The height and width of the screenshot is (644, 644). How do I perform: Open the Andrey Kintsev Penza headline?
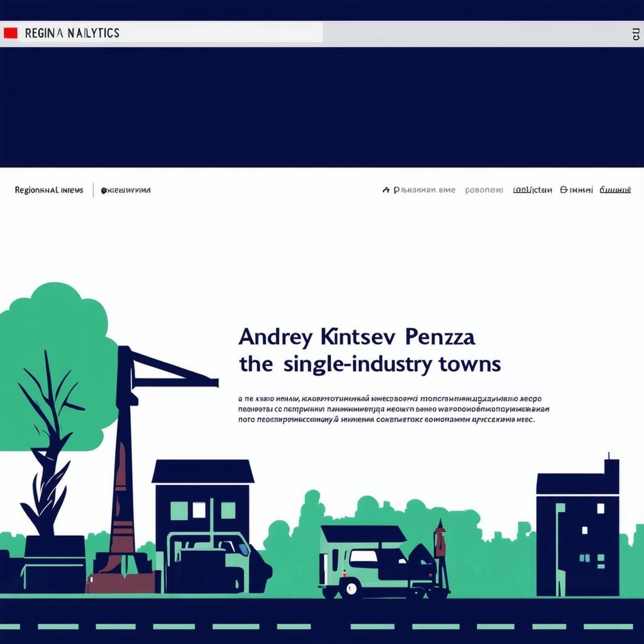[x=357, y=337]
